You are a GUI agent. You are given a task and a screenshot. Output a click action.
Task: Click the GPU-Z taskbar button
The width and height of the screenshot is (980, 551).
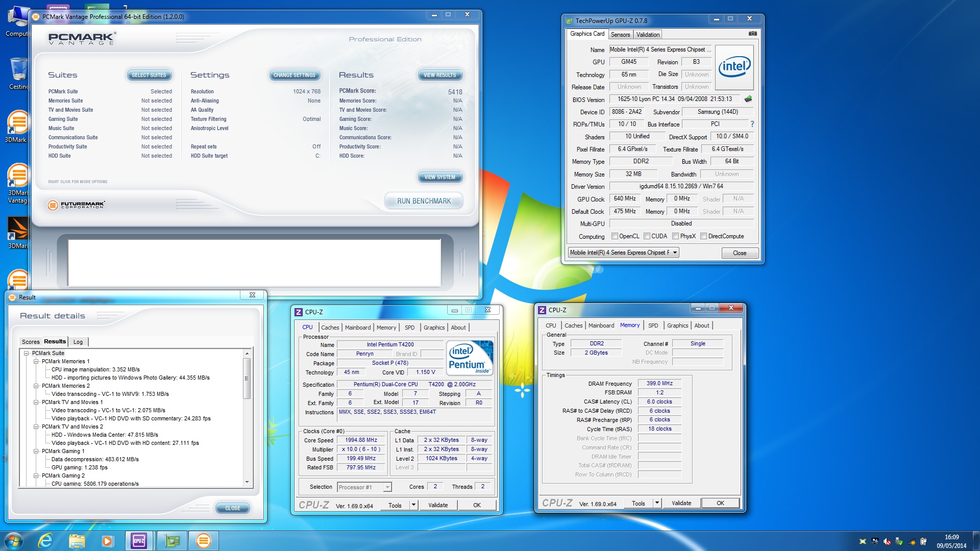[171, 541]
